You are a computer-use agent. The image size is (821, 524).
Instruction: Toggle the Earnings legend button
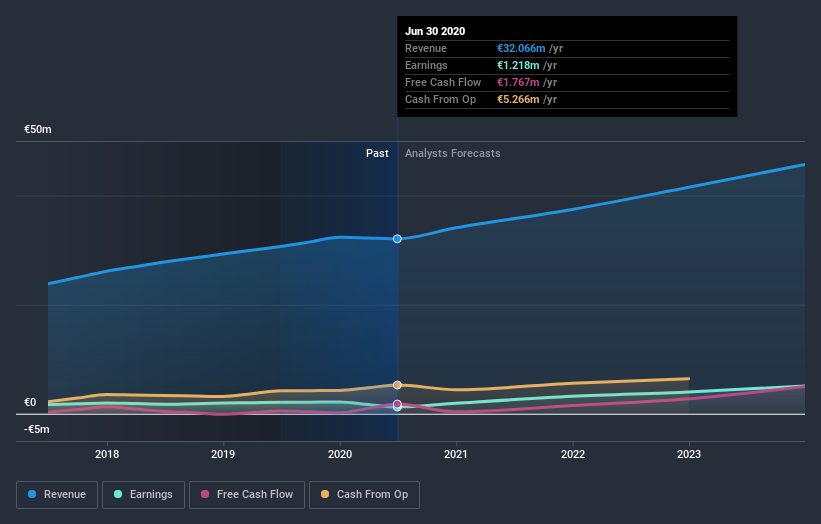[x=143, y=495]
